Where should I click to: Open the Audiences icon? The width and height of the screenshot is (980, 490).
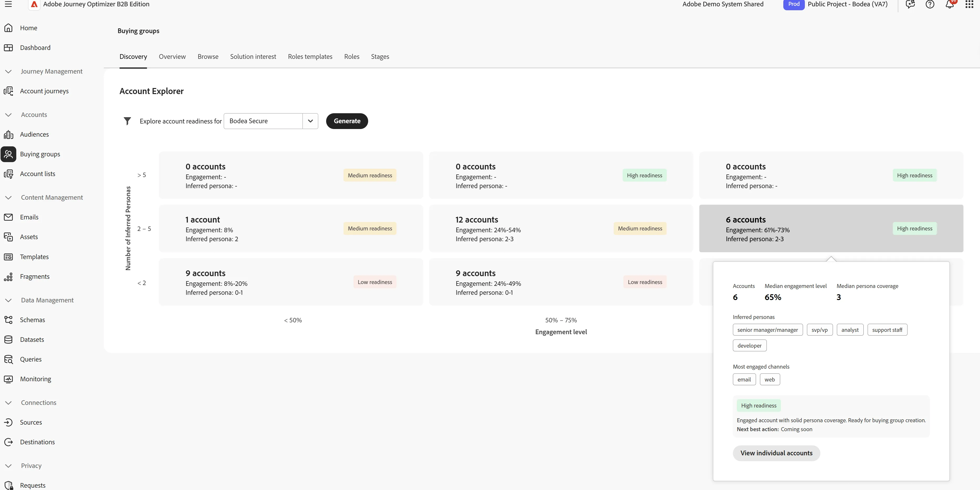[8, 135]
